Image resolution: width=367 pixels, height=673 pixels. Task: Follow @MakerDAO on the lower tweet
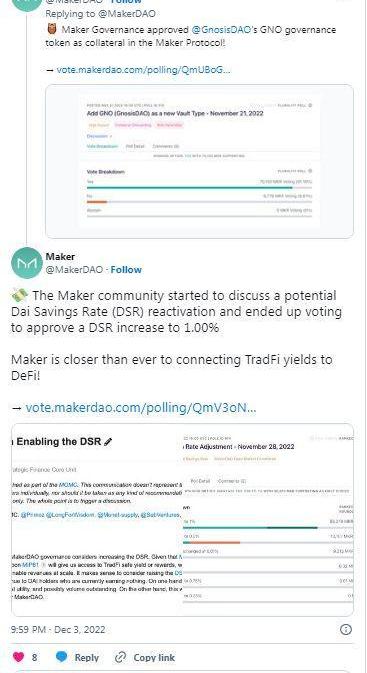126,270
